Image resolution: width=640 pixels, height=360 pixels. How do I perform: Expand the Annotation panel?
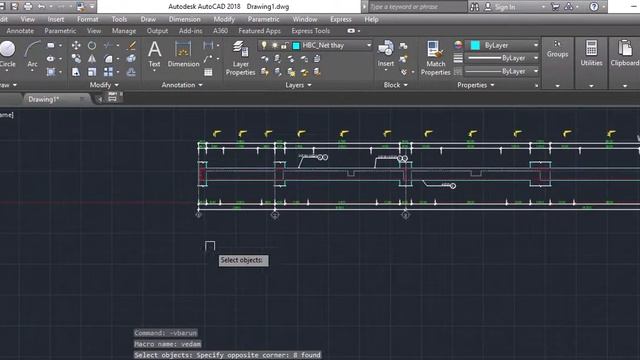point(182,85)
